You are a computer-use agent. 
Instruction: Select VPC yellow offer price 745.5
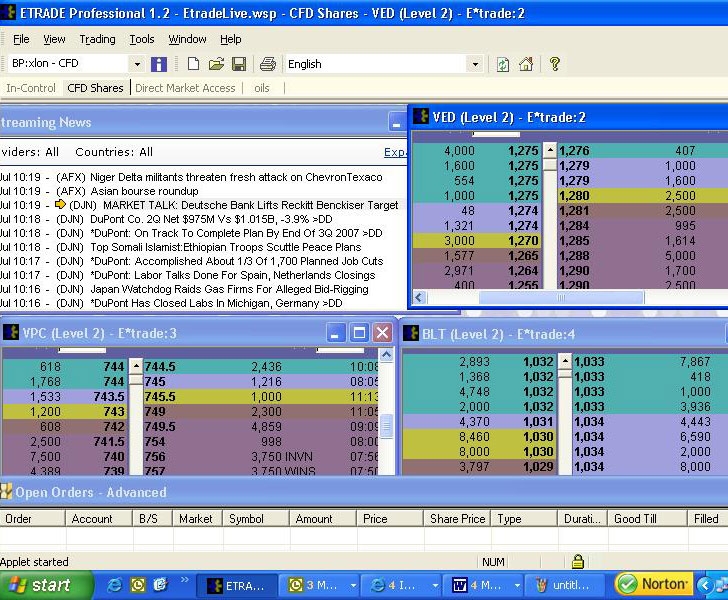point(160,397)
